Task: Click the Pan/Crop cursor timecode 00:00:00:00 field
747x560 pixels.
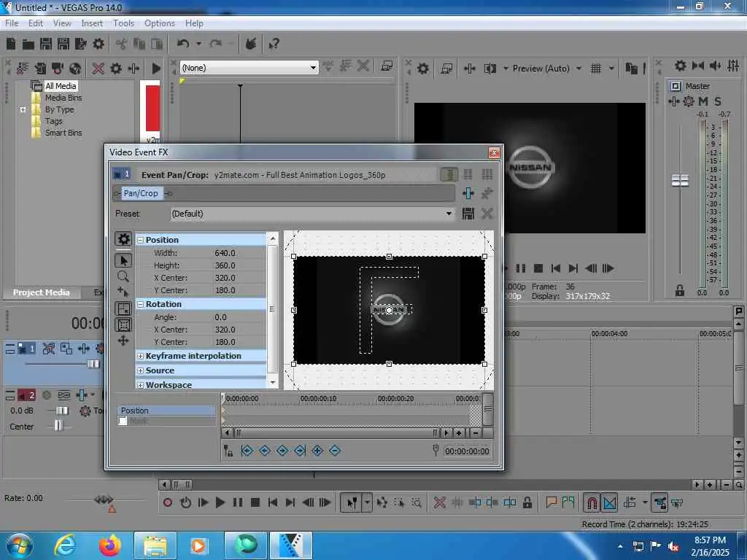Action: coord(467,451)
